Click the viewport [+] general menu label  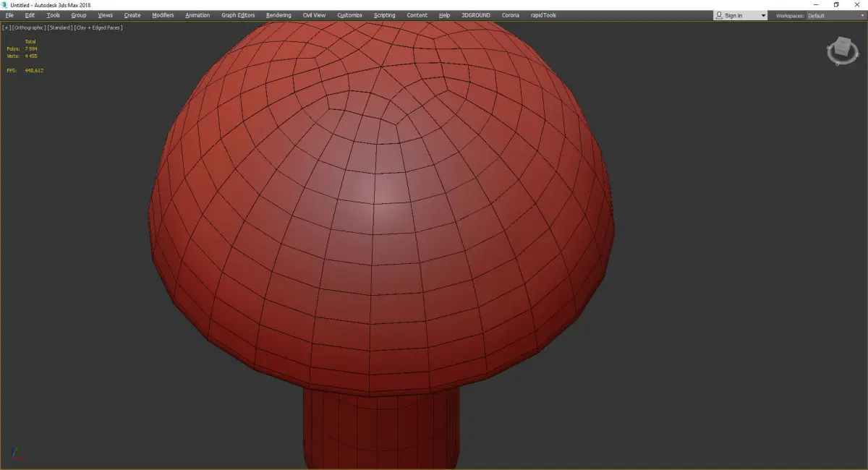(7, 27)
